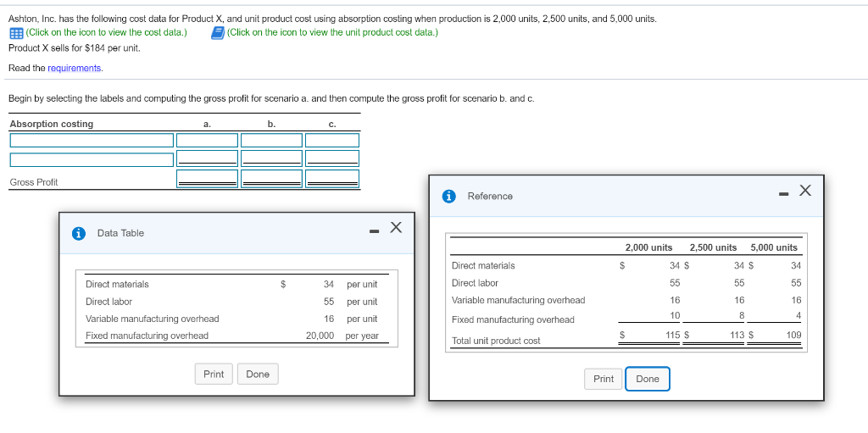
Task: Click the view cost data link text
Action: [106, 32]
